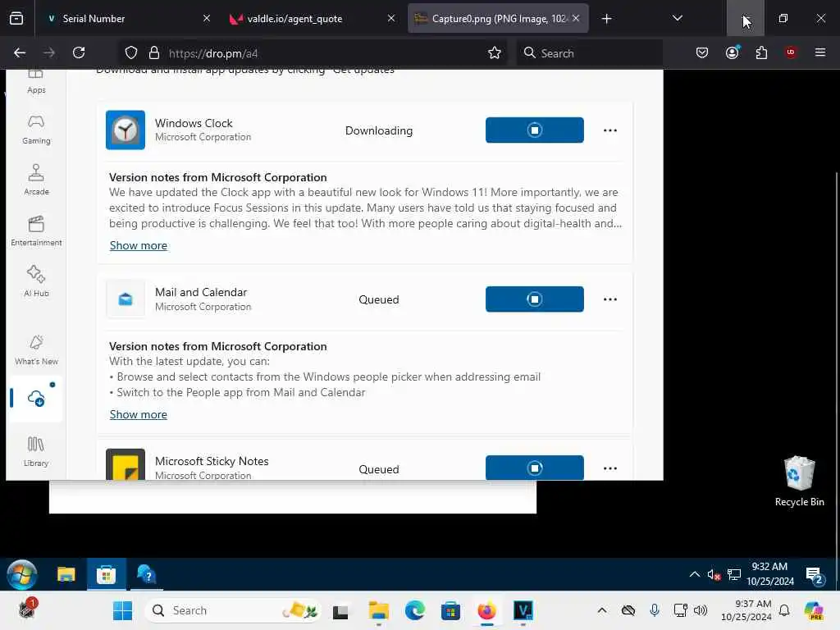Show more Windows Clock version notes

138,245
